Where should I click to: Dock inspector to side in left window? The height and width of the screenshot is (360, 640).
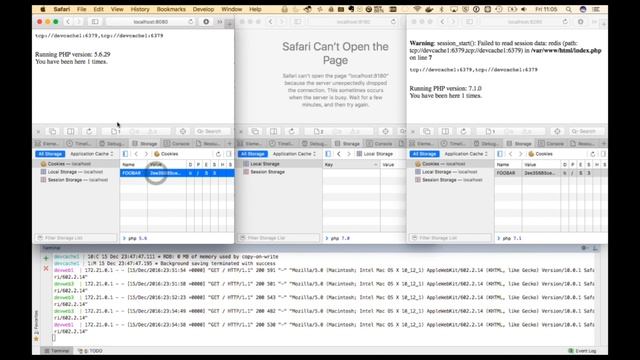(71, 131)
